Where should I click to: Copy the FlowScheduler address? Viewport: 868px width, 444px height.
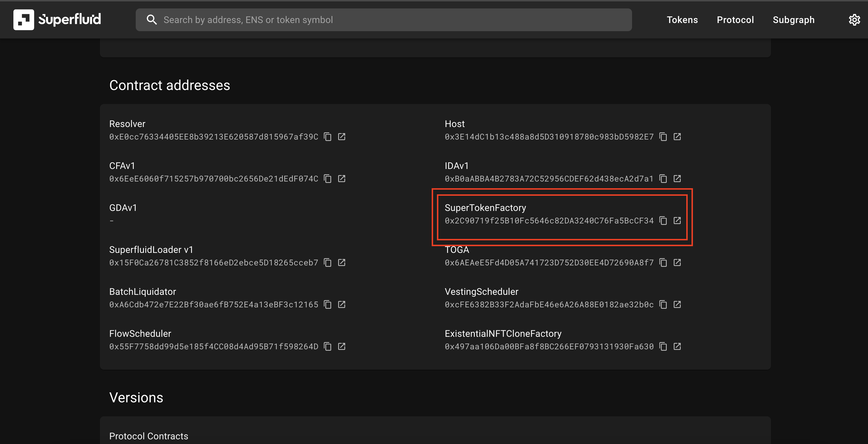point(327,347)
